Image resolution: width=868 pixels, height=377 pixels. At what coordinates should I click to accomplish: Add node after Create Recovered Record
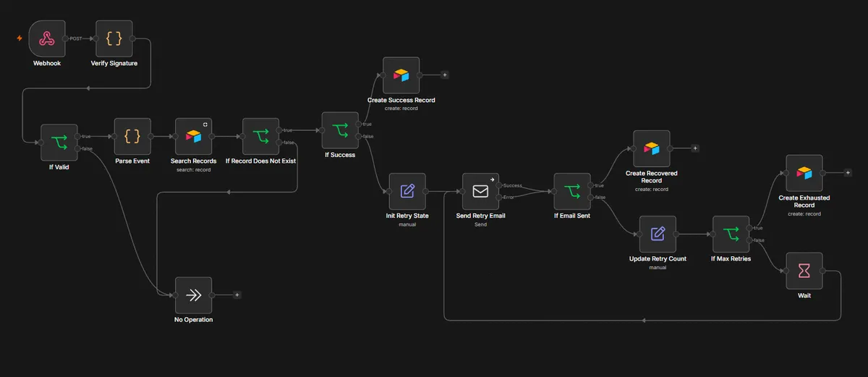(695, 148)
